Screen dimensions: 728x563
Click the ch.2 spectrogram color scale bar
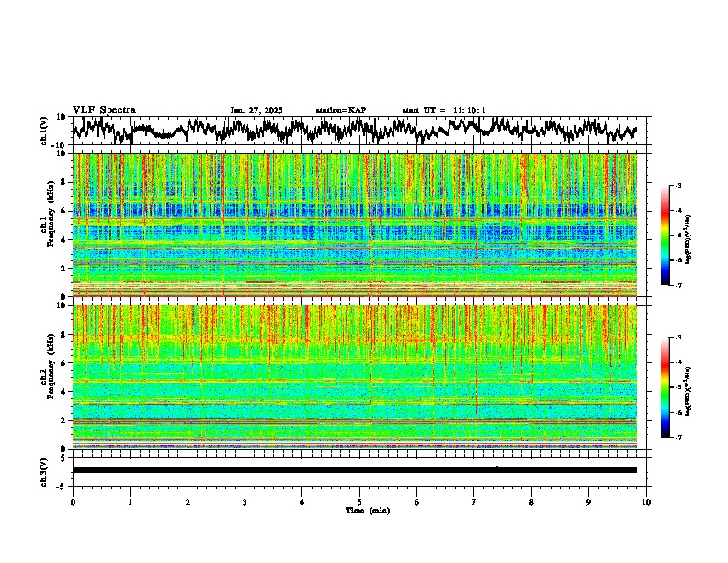pyautogui.click(x=665, y=387)
